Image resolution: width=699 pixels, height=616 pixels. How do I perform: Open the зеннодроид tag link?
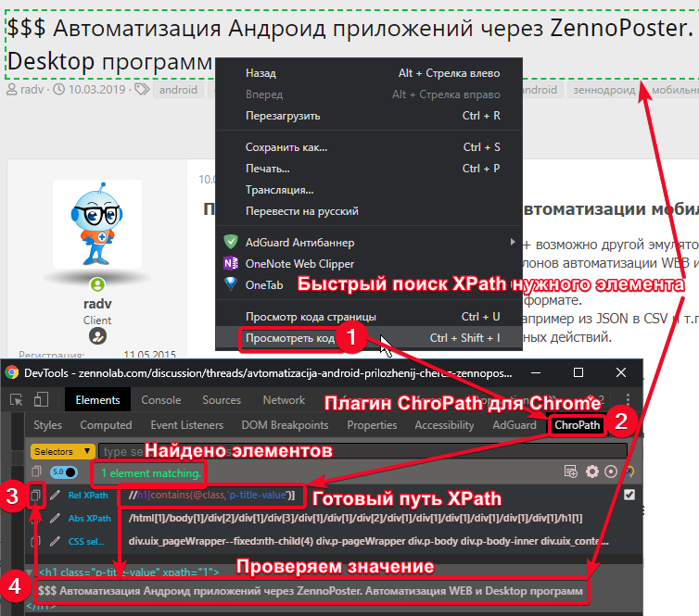604,90
